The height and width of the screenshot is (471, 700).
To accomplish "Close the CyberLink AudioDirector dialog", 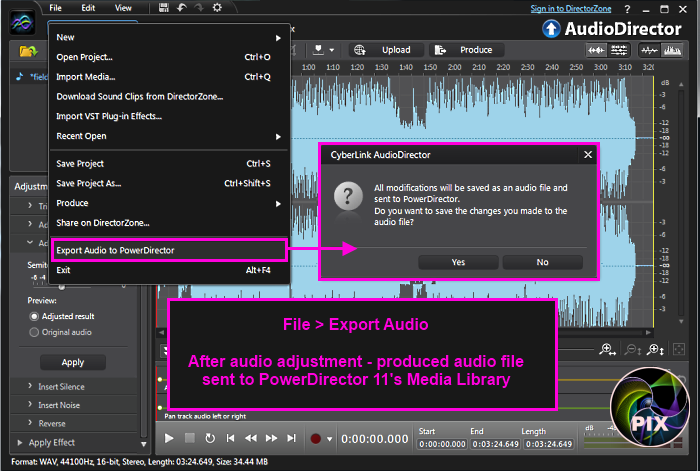I will [x=588, y=154].
